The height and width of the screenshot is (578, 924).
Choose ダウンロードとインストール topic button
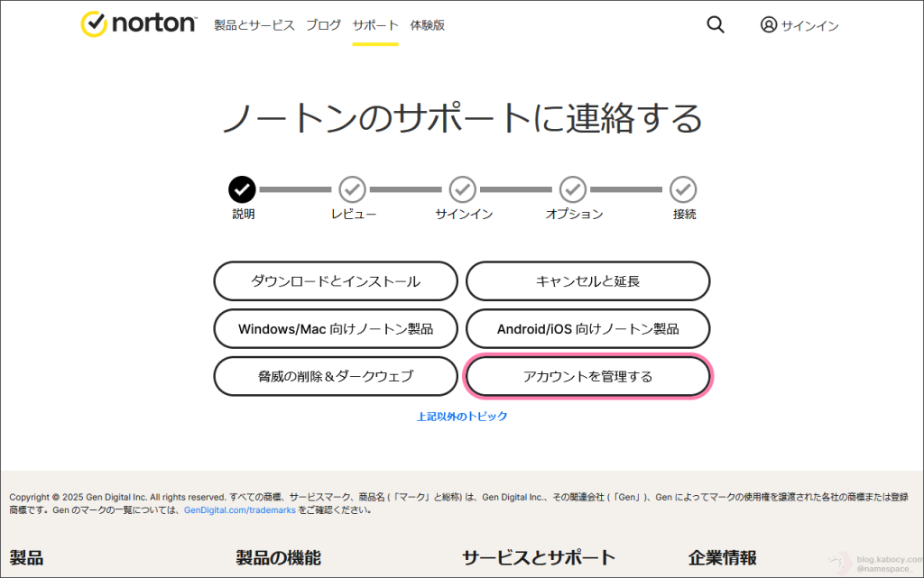click(x=336, y=281)
